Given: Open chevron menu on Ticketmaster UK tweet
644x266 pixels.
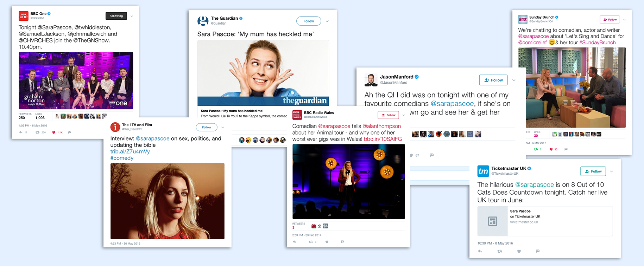Looking at the screenshot, I should click(612, 171).
